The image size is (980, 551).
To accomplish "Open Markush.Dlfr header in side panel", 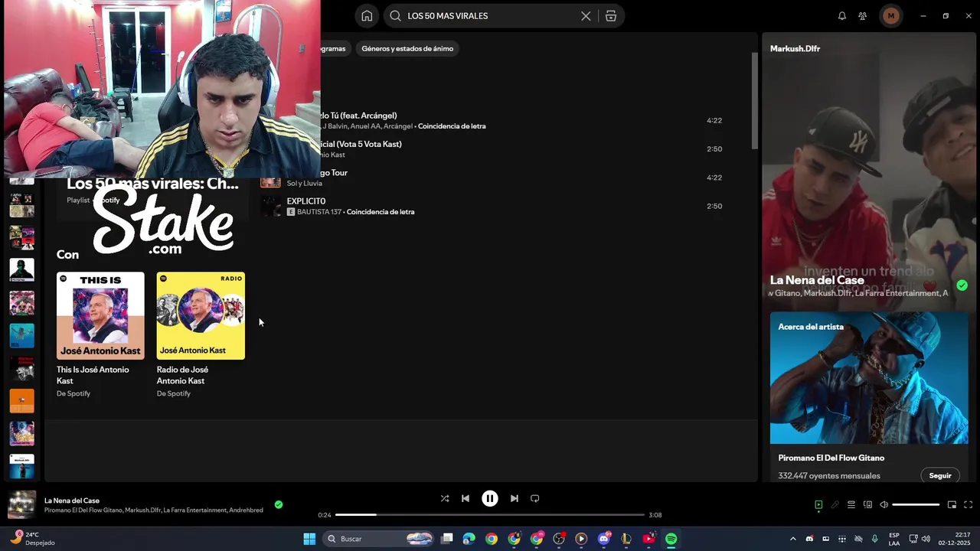I will pos(795,48).
